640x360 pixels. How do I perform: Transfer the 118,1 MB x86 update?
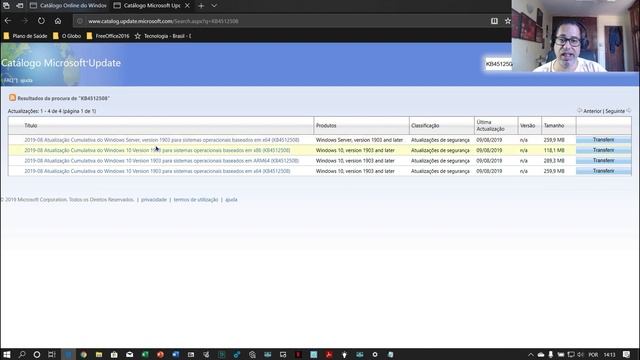click(x=603, y=150)
